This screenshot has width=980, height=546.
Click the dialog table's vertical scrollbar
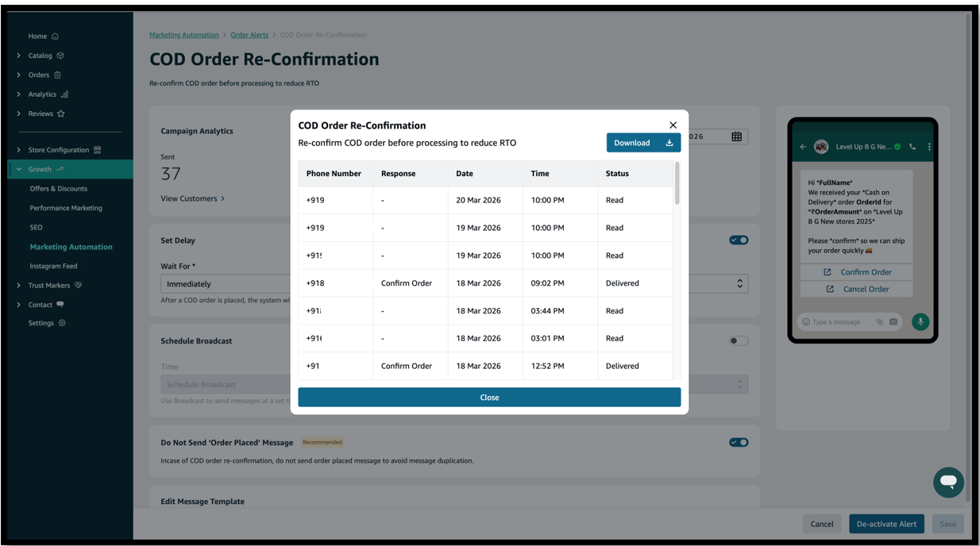tap(677, 184)
